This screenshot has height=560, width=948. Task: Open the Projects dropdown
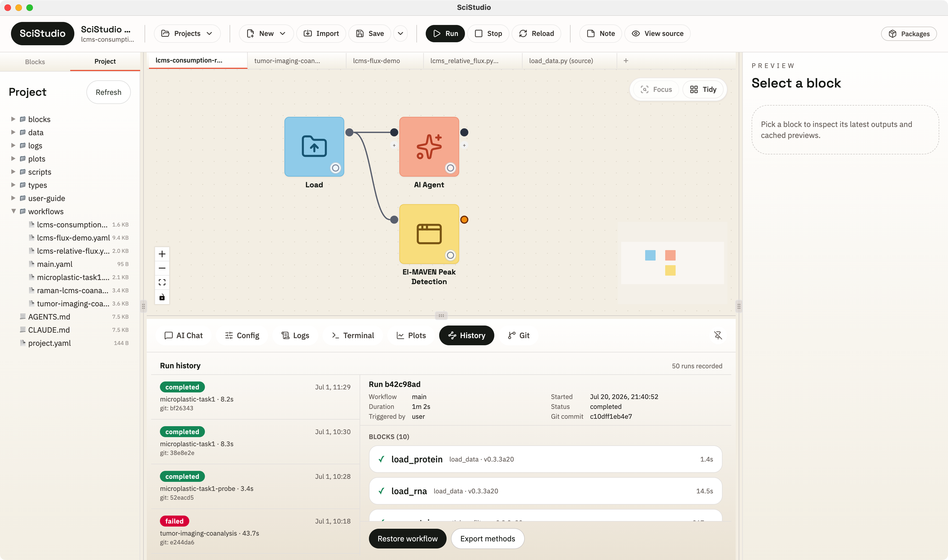[187, 33]
